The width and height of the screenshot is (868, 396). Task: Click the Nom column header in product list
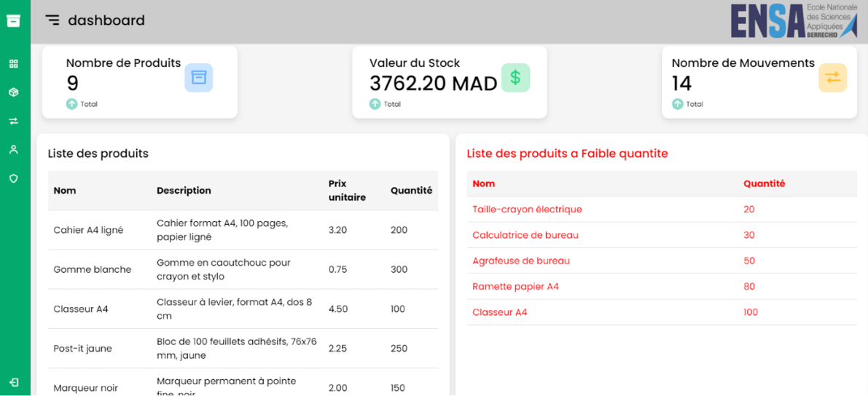point(65,191)
